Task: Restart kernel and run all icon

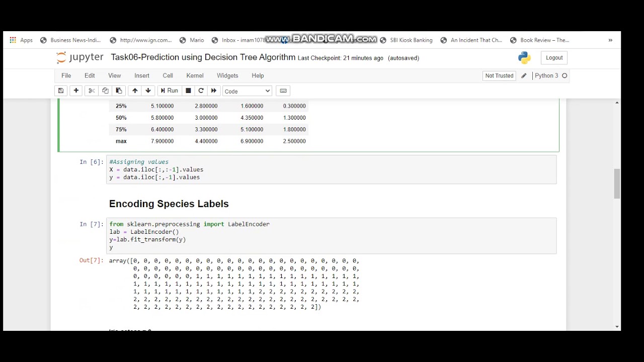Action: tap(213, 91)
